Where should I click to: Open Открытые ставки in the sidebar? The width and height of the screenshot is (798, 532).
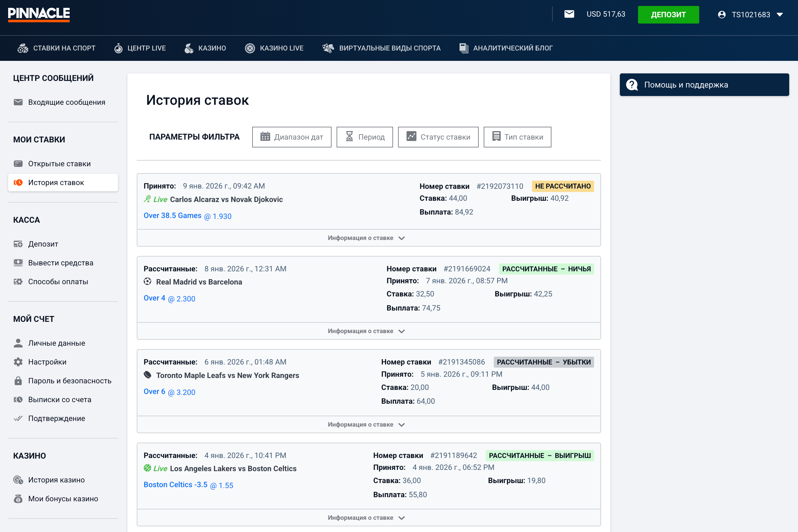[59, 163]
